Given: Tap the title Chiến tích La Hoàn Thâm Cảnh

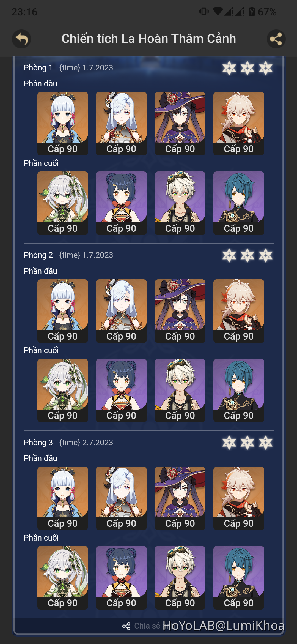Looking at the screenshot, I should [148, 39].
